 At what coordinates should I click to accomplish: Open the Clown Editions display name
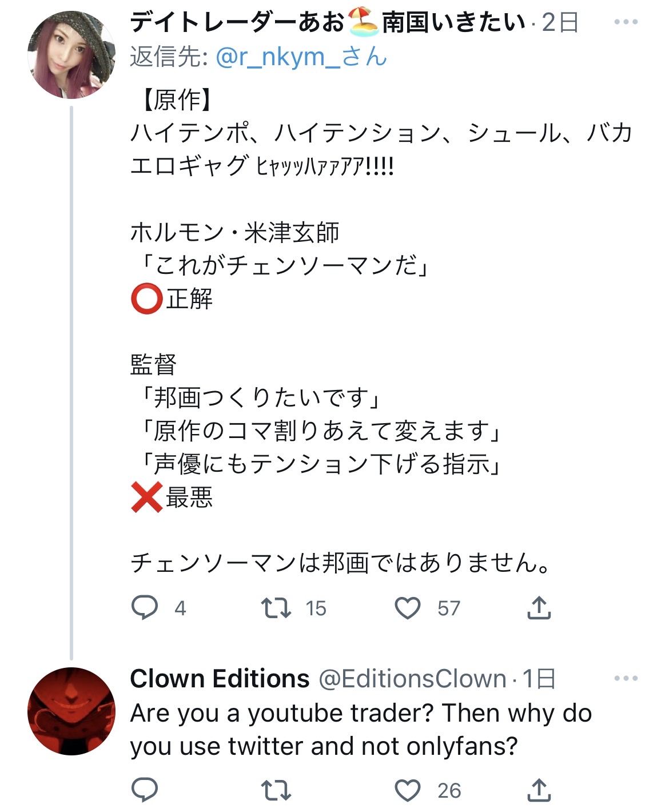click(x=220, y=679)
